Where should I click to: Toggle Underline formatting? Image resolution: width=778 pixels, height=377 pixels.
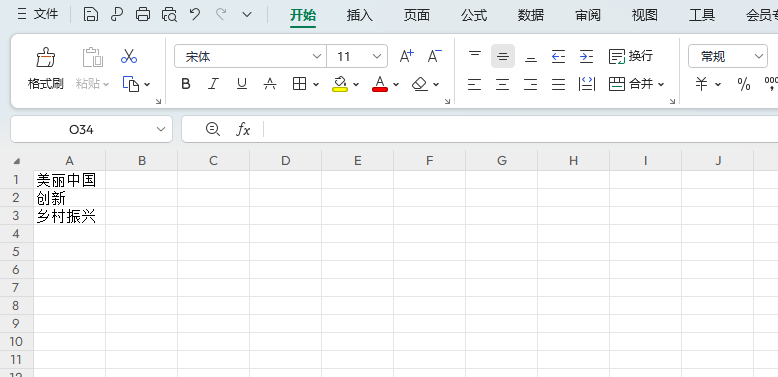[242, 84]
